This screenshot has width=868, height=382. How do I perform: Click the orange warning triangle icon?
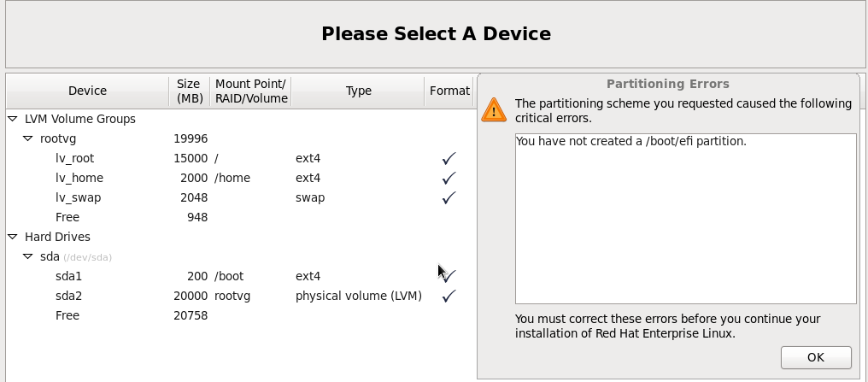coord(494,109)
